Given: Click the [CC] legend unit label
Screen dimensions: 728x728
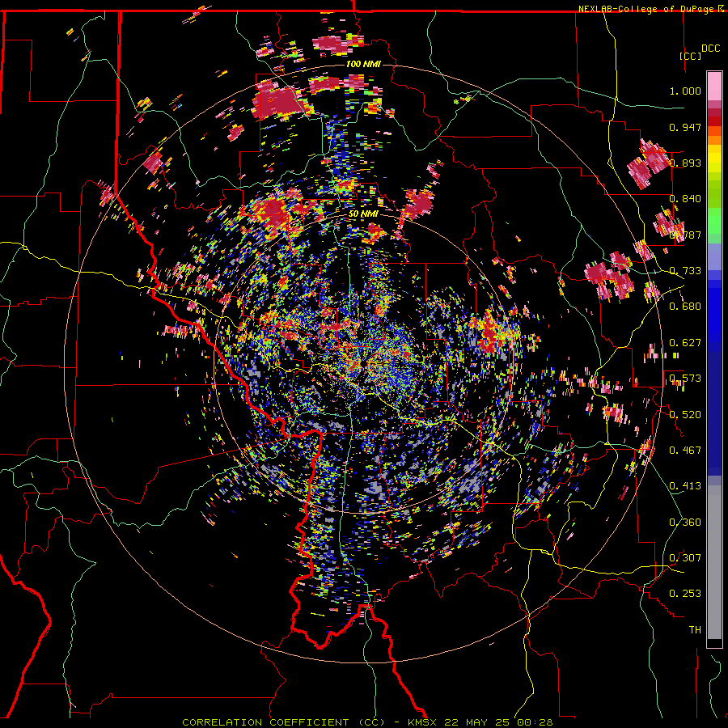Looking at the screenshot, I should tap(691, 56).
